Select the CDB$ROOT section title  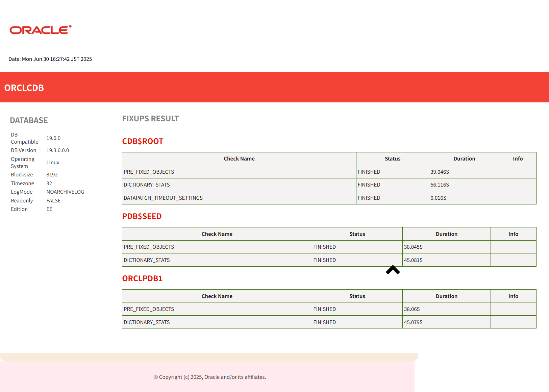coord(143,141)
